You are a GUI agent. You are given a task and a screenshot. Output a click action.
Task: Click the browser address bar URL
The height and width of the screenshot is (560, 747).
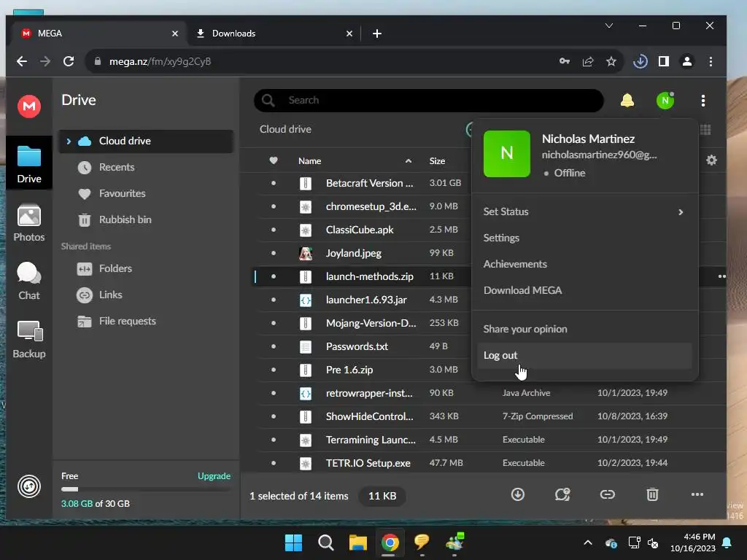pos(160,61)
